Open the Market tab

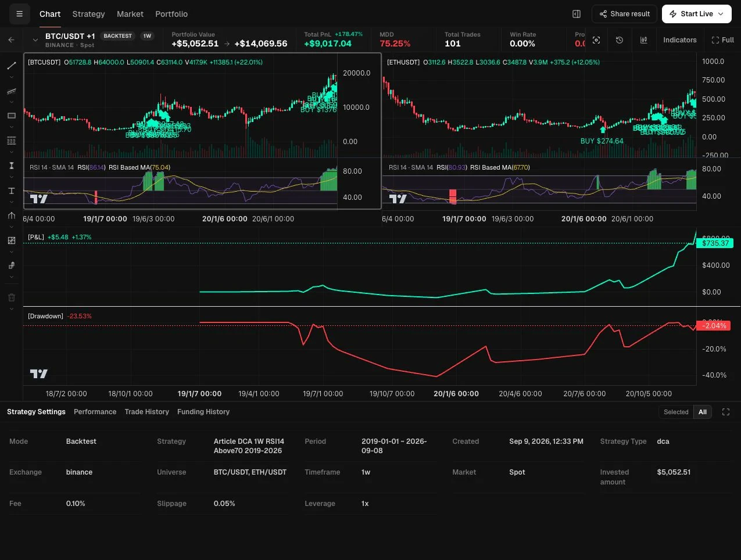130,14
